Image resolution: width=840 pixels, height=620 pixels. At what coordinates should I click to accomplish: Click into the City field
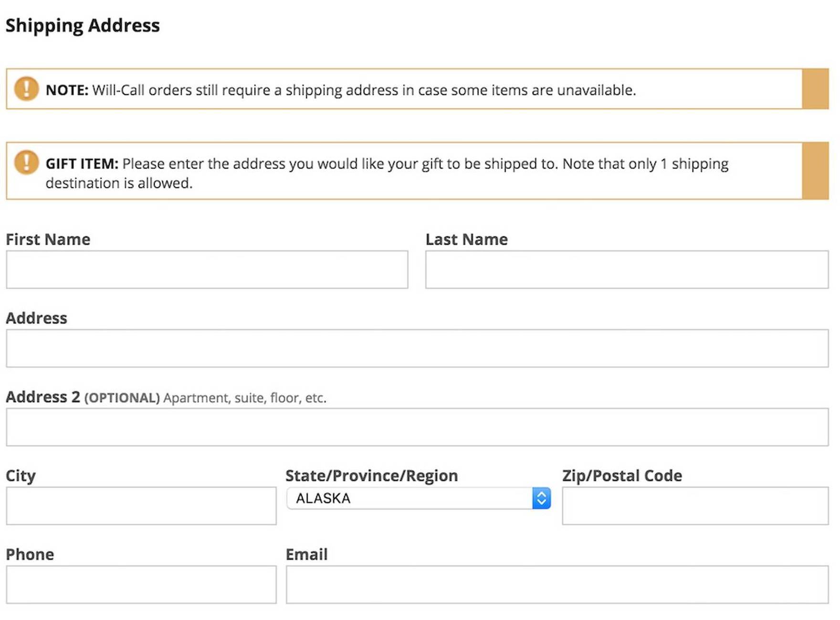pos(141,505)
